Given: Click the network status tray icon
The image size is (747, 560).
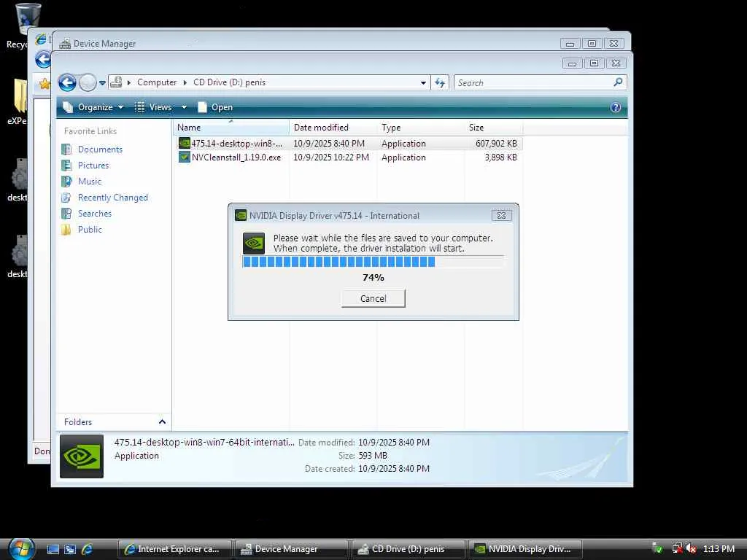Looking at the screenshot, I should pos(676,548).
